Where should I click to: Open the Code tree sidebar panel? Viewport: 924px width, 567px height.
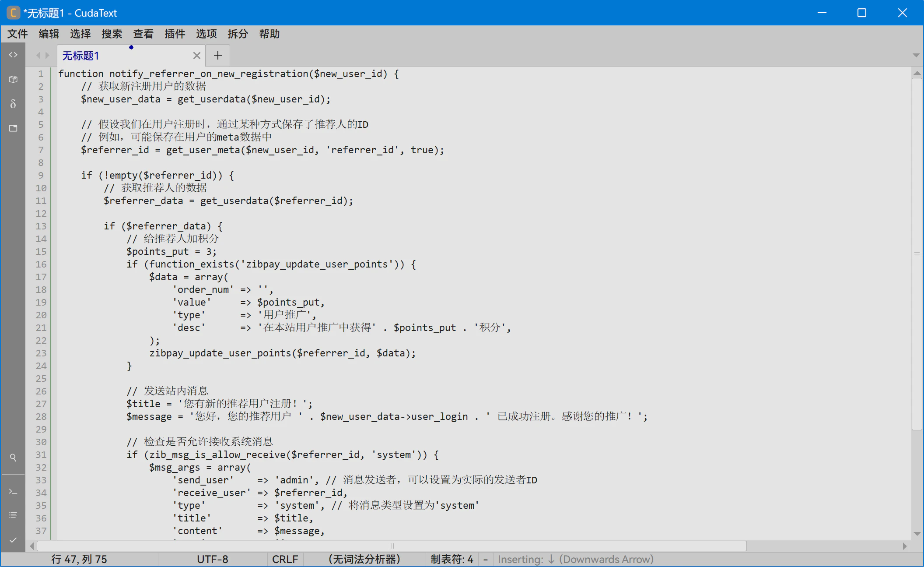(13, 55)
